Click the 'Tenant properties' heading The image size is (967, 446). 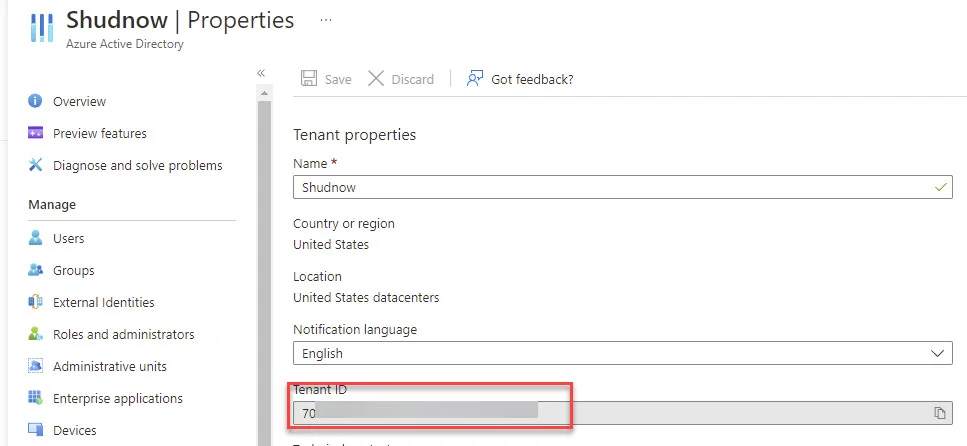tap(355, 134)
